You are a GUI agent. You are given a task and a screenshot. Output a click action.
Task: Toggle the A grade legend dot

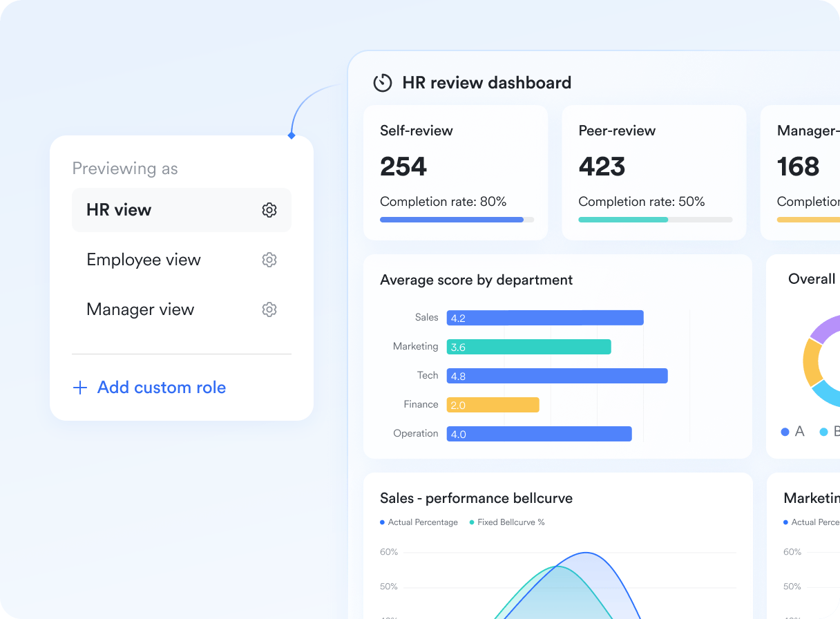coord(785,432)
